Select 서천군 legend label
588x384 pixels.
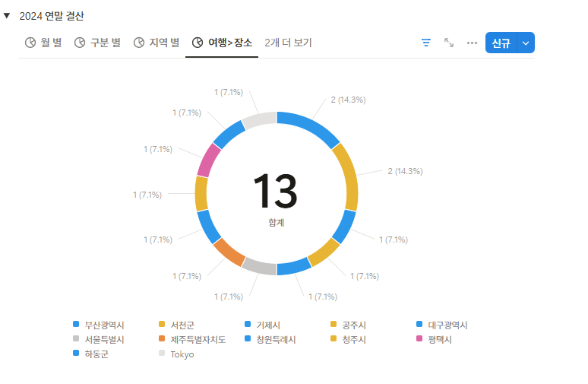click(x=182, y=325)
